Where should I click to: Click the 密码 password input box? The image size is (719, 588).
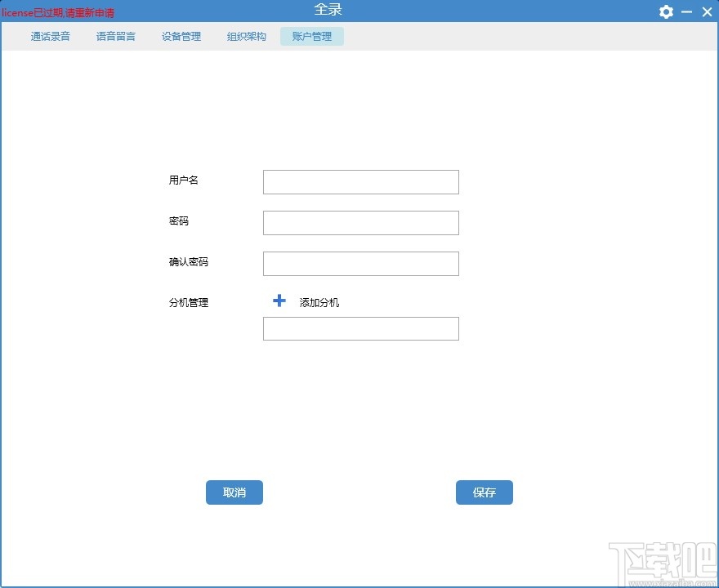(360, 222)
